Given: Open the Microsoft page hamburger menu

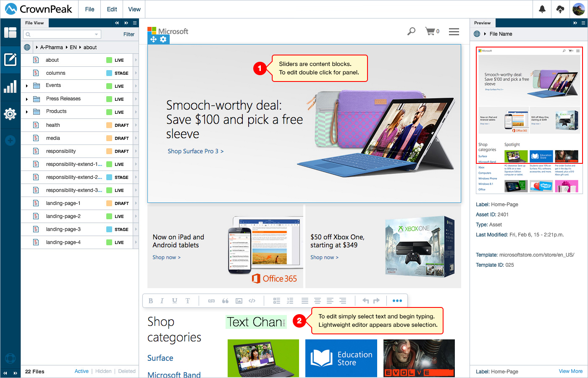Looking at the screenshot, I should (x=454, y=31).
